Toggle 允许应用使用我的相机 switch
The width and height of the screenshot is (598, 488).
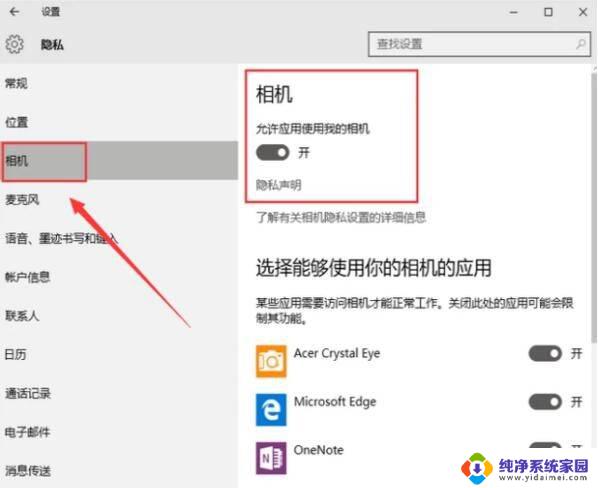click(x=273, y=152)
